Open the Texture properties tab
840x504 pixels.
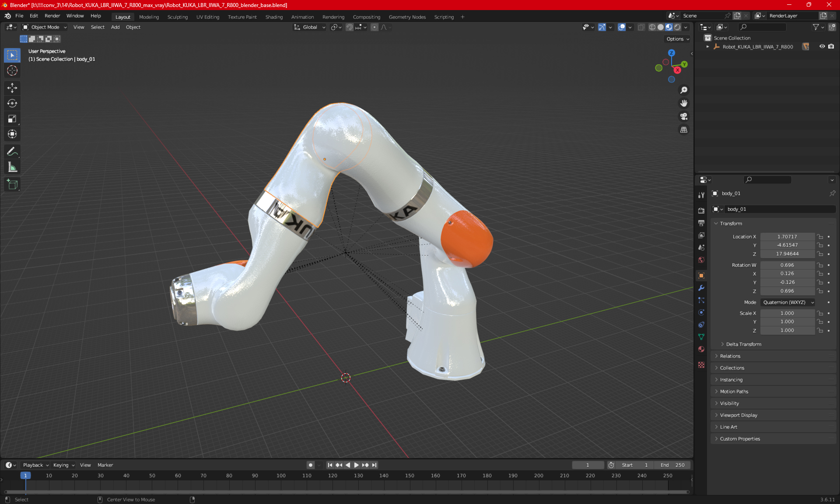(x=701, y=365)
